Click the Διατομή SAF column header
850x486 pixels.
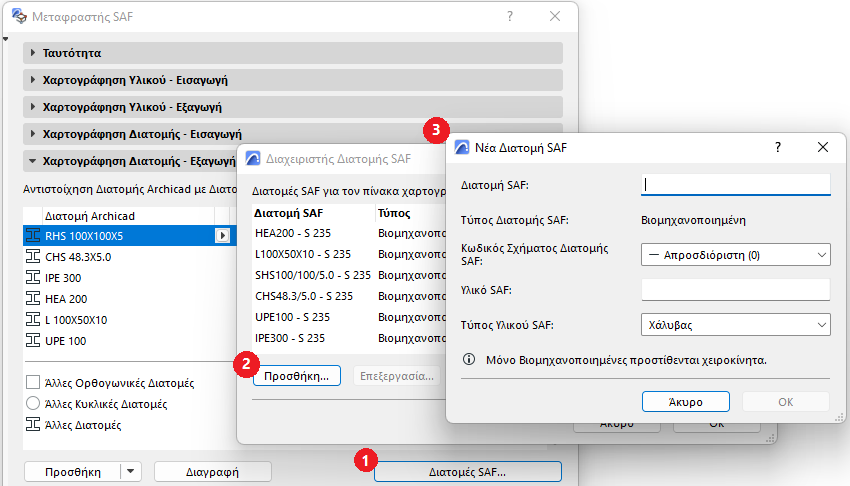click(313, 213)
